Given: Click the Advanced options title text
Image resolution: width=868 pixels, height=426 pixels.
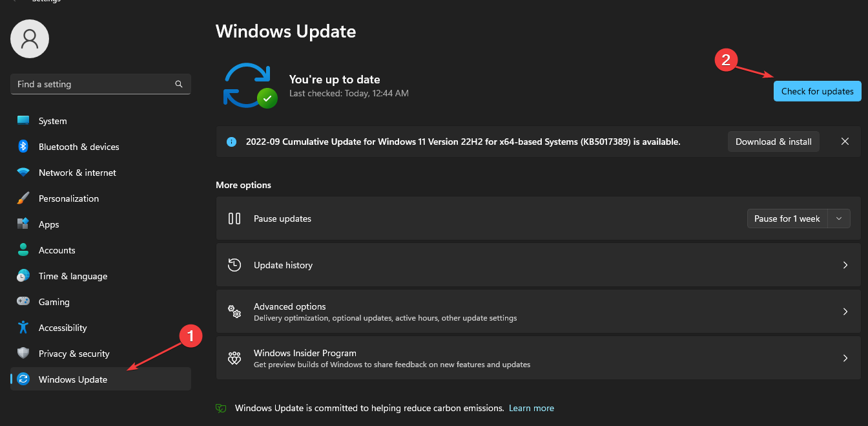Looking at the screenshot, I should (290, 306).
